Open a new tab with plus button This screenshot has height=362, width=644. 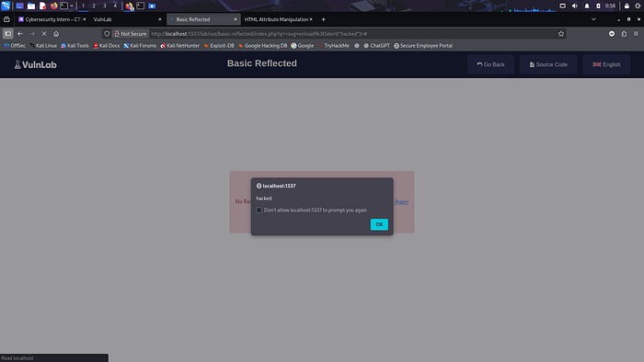click(x=323, y=19)
